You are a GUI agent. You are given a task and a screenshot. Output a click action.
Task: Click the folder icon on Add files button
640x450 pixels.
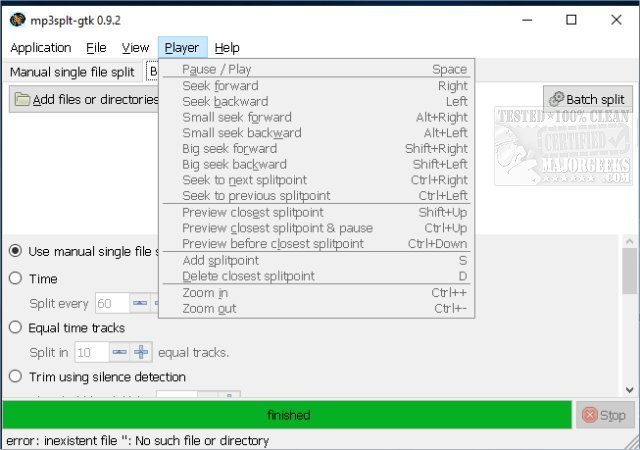22,99
